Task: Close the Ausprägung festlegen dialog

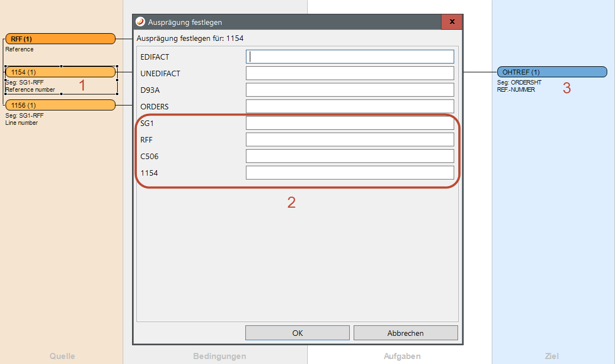Action: 451,22
